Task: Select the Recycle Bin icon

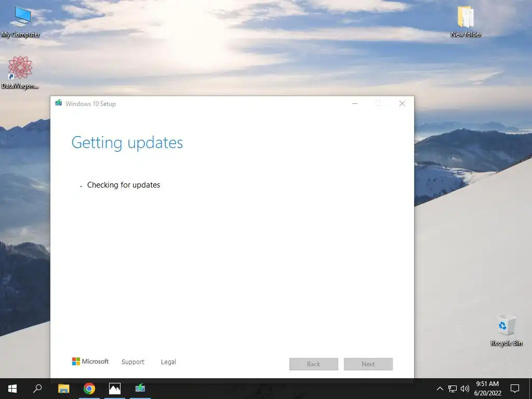Action: [506, 330]
